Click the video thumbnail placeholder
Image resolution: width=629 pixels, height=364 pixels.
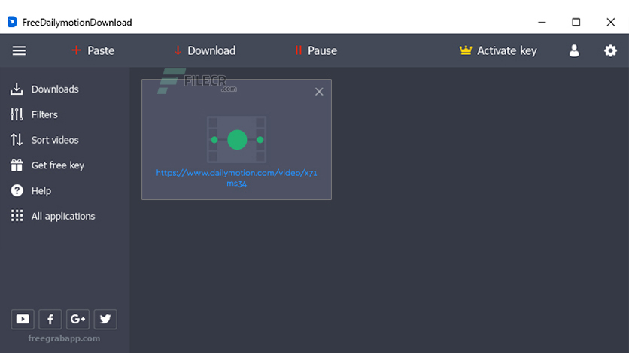[x=237, y=139]
